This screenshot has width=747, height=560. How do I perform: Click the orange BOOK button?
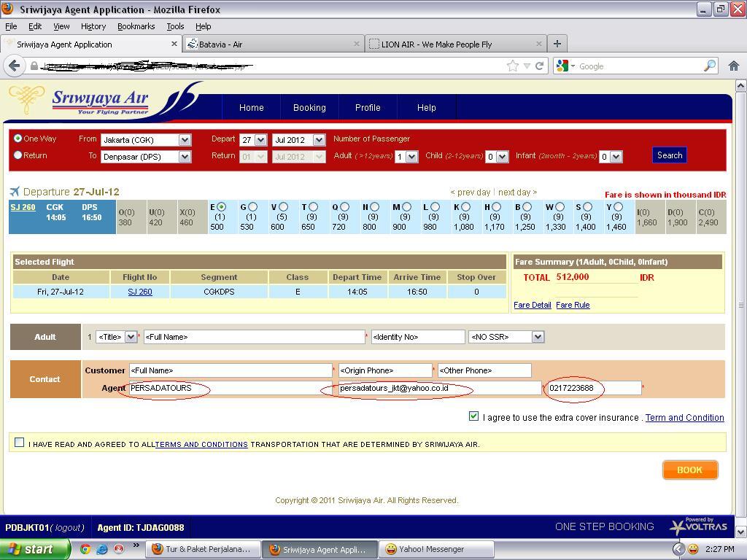coord(690,470)
